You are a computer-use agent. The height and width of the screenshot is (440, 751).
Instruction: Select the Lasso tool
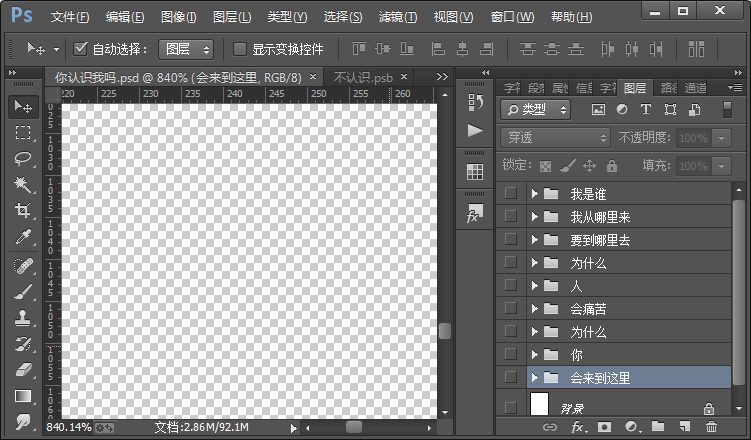tap(23, 158)
